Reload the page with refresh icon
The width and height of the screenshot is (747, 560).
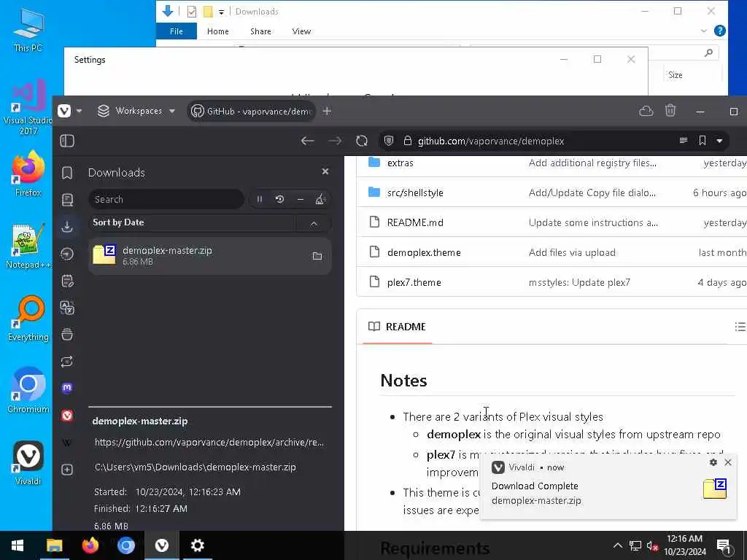362,141
